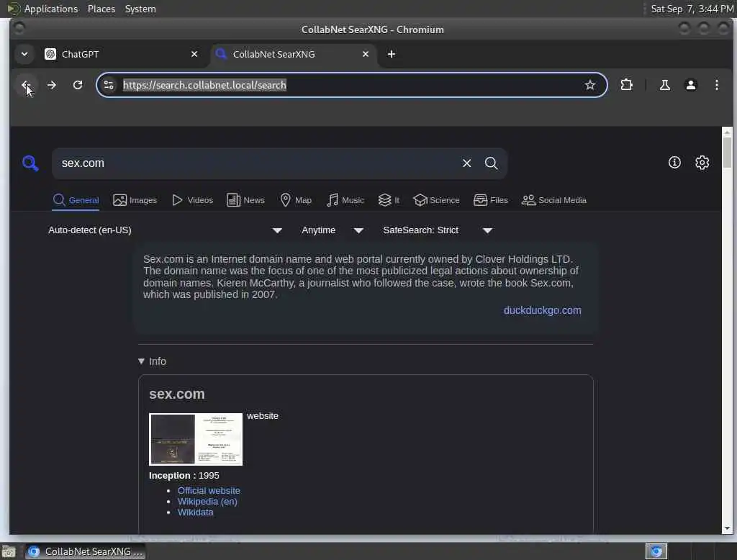Viewport: 737px width, 560px height.
Task: Clear the search query with X
Action: click(x=466, y=163)
